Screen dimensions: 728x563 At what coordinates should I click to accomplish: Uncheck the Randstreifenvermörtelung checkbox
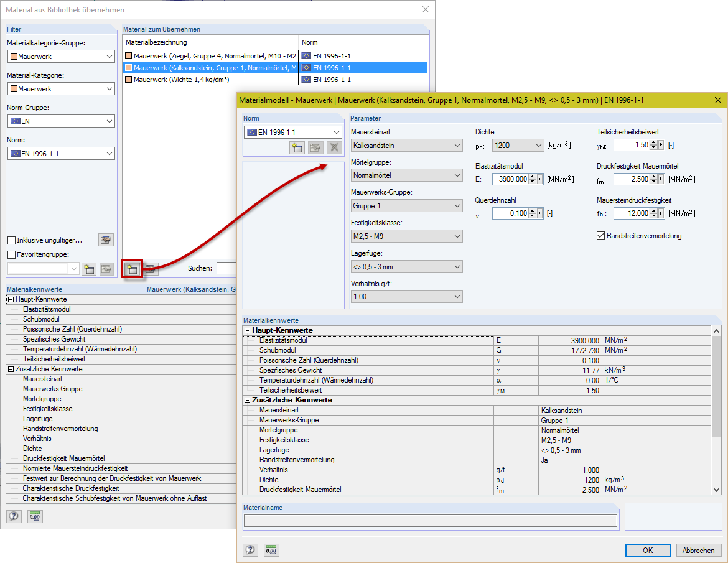[x=600, y=236]
